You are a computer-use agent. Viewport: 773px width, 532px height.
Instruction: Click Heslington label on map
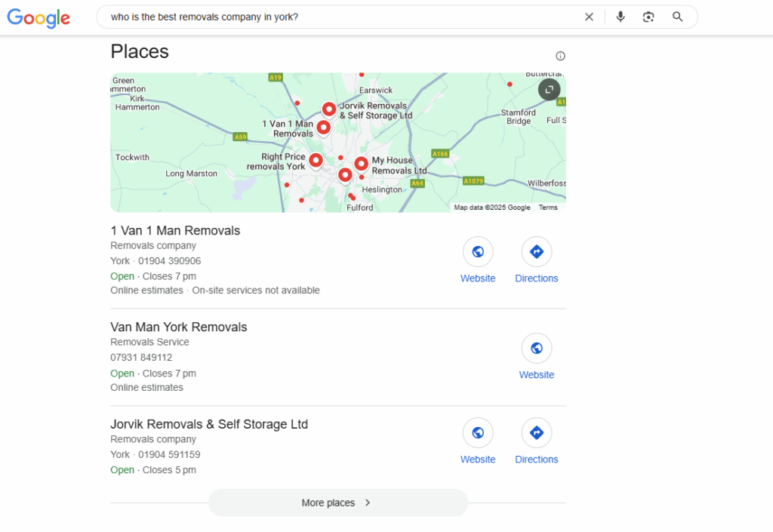pos(382,189)
